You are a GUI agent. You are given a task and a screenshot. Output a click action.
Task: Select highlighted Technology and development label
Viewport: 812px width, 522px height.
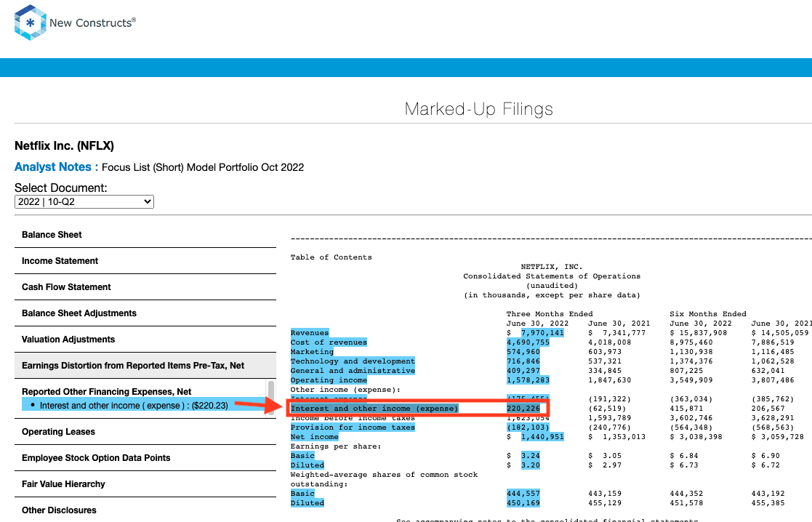[353, 361]
